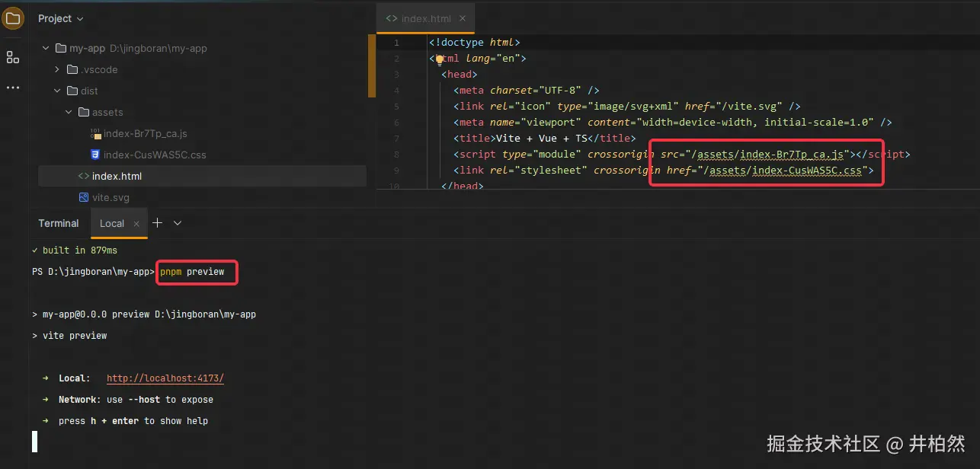Click the closing </head> tag line

(462, 185)
